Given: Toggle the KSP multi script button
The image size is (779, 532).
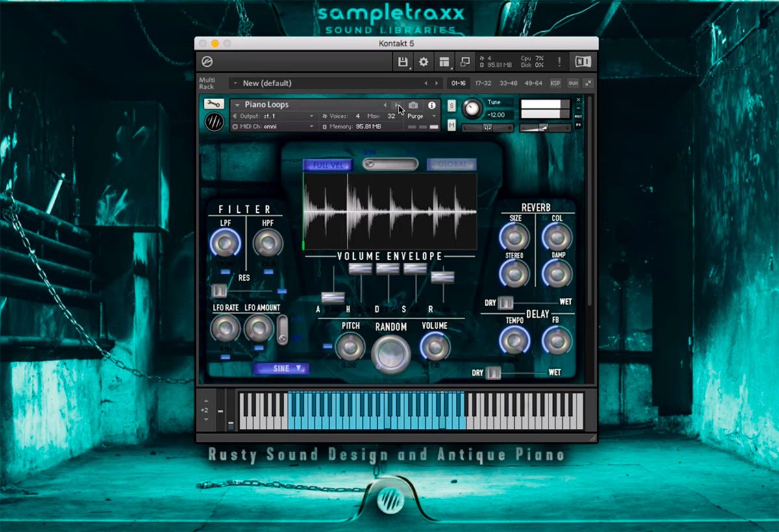Looking at the screenshot, I should (x=556, y=83).
